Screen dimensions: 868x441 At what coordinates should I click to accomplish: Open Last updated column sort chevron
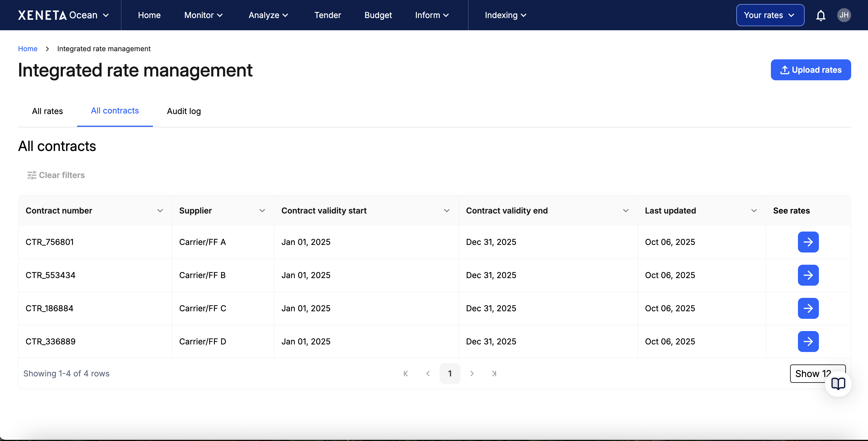pos(754,211)
